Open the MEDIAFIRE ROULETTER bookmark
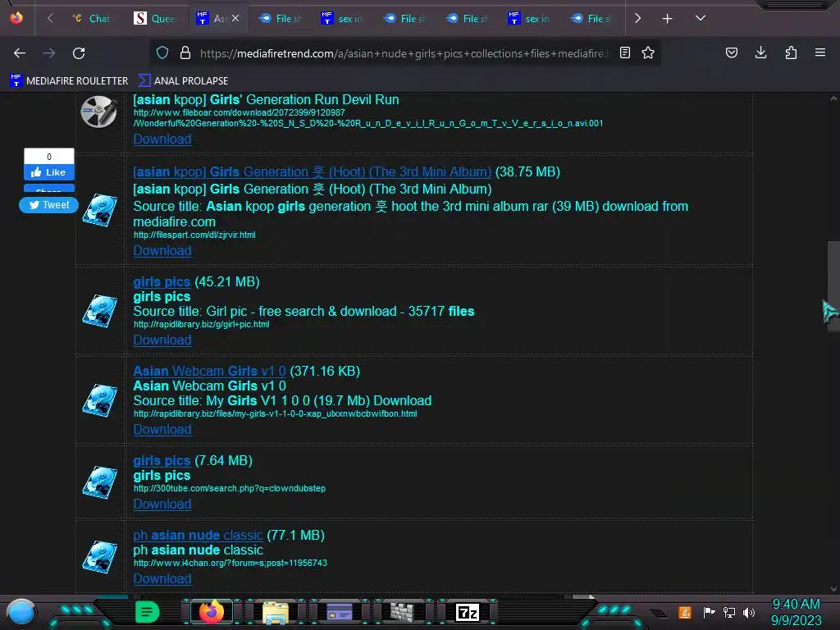 click(69, 81)
